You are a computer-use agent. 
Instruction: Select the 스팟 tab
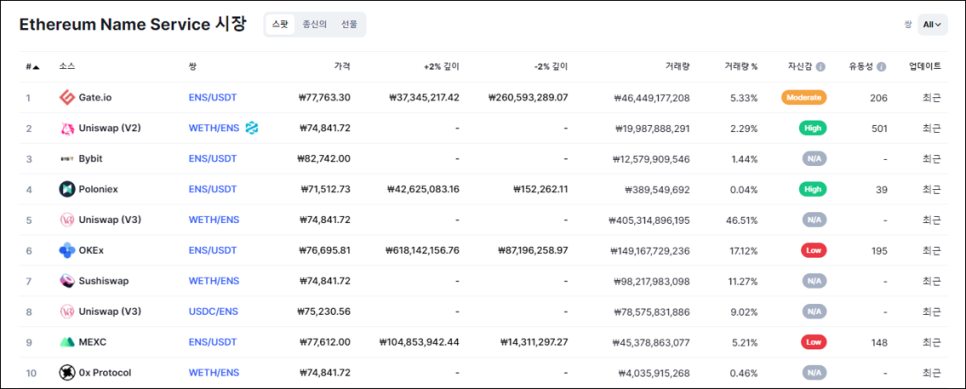pyautogui.click(x=280, y=25)
